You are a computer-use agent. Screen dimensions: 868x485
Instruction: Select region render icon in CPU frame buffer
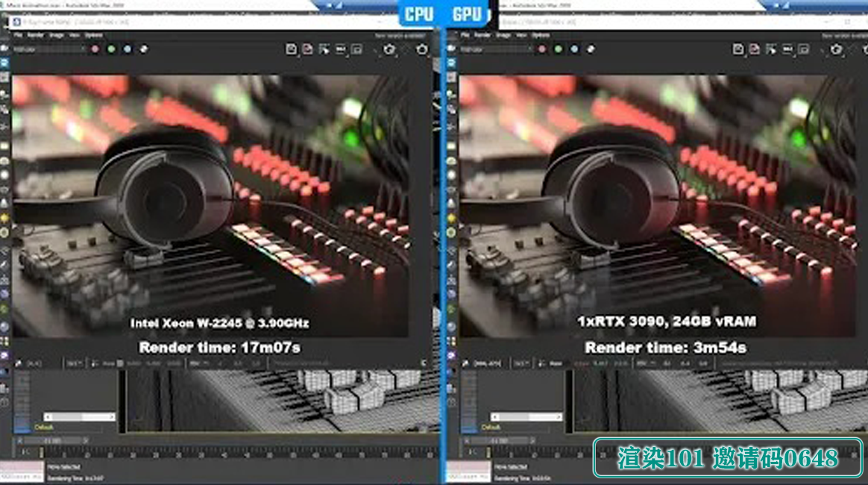[341, 49]
